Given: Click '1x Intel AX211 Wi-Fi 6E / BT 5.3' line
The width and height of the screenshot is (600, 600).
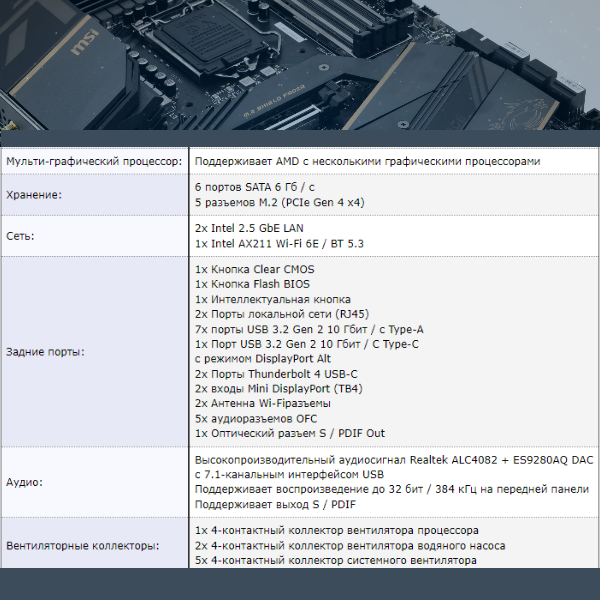Looking at the screenshot, I should tap(279, 244).
